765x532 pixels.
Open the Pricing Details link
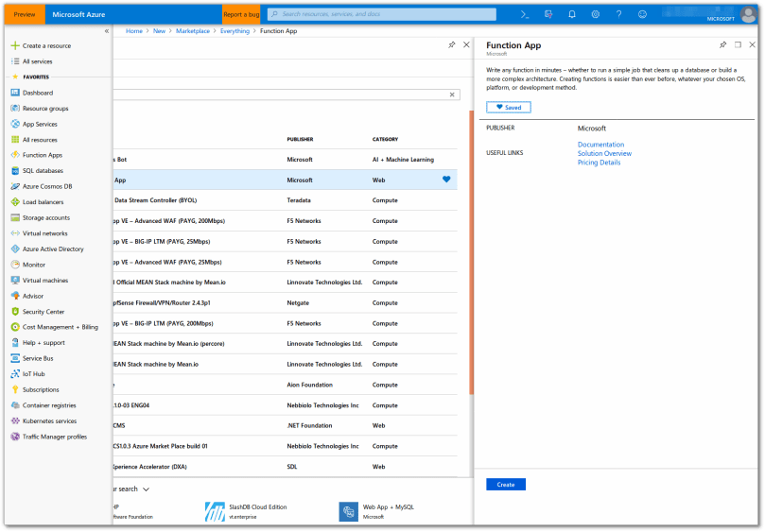(x=599, y=163)
